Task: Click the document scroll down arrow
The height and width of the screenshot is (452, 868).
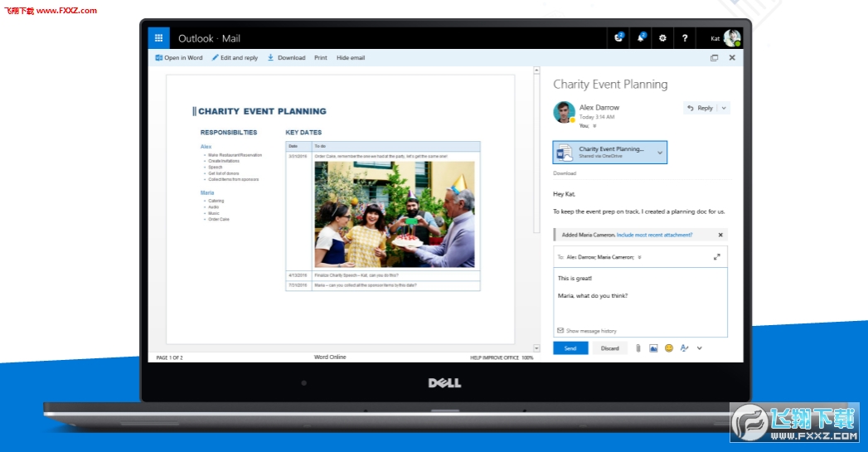Action: (536, 348)
